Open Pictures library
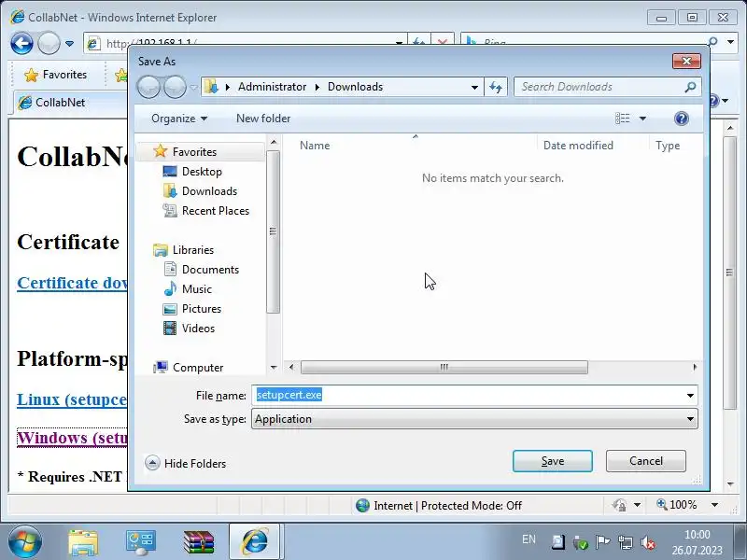This screenshot has width=747, height=560. [202, 309]
